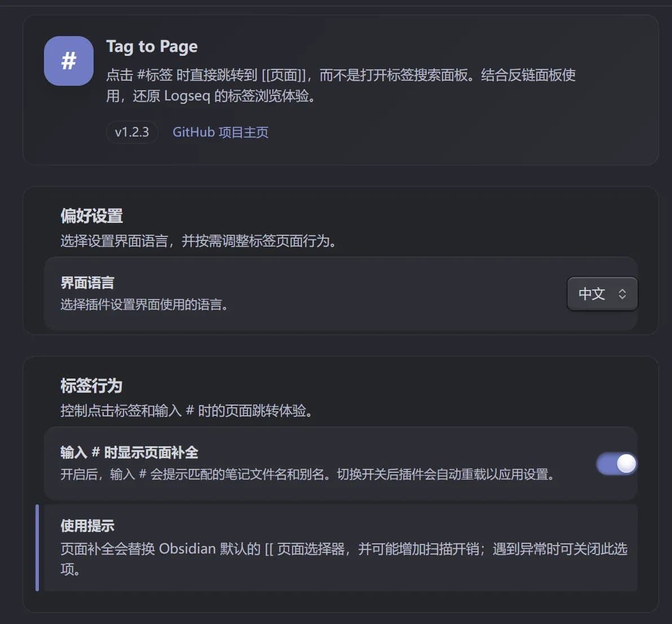The height and width of the screenshot is (624, 672).
Task: Click the 标签行为 section heading
Action: click(x=91, y=385)
